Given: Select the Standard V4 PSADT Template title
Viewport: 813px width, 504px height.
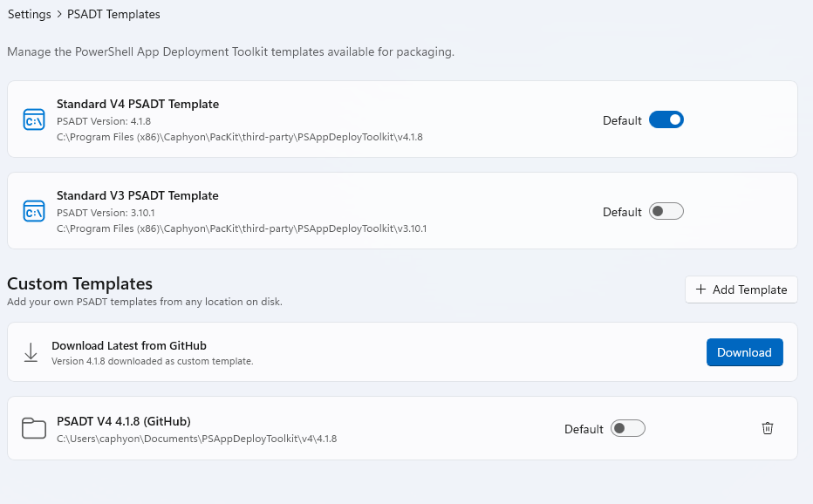Looking at the screenshot, I should tap(138, 104).
